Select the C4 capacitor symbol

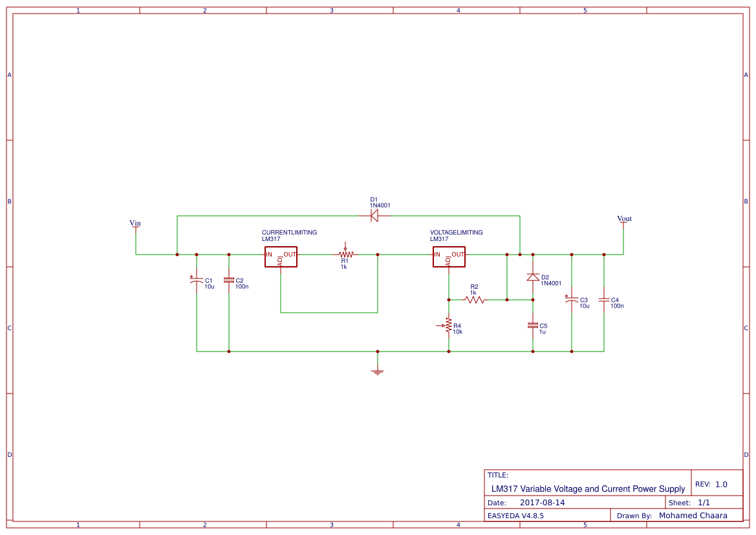coord(603,300)
